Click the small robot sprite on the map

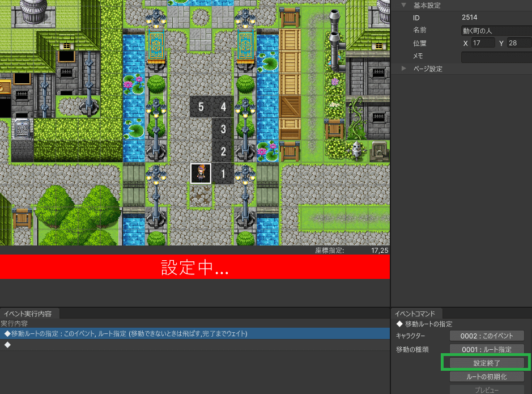[x=356, y=151]
